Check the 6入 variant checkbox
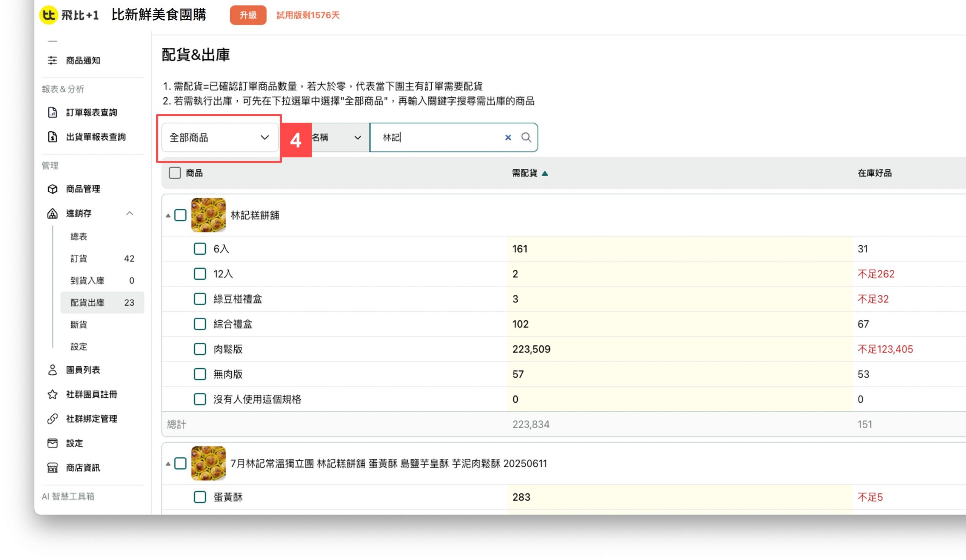Viewport: 966px width, 560px height. pyautogui.click(x=200, y=249)
